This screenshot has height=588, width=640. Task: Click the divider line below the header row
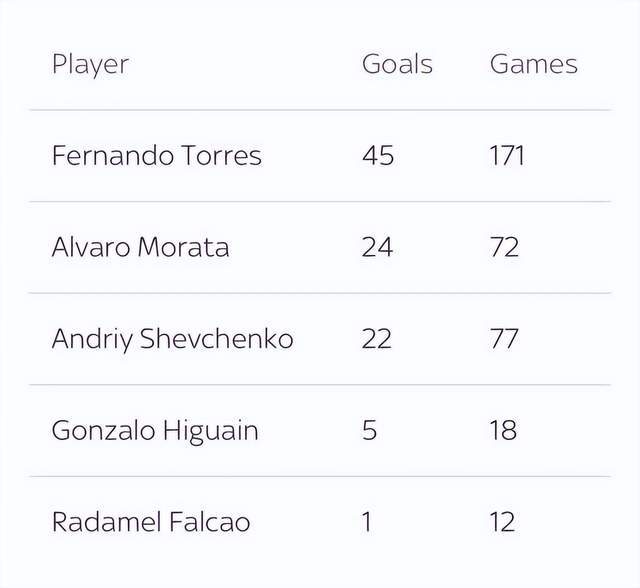coord(320,110)
